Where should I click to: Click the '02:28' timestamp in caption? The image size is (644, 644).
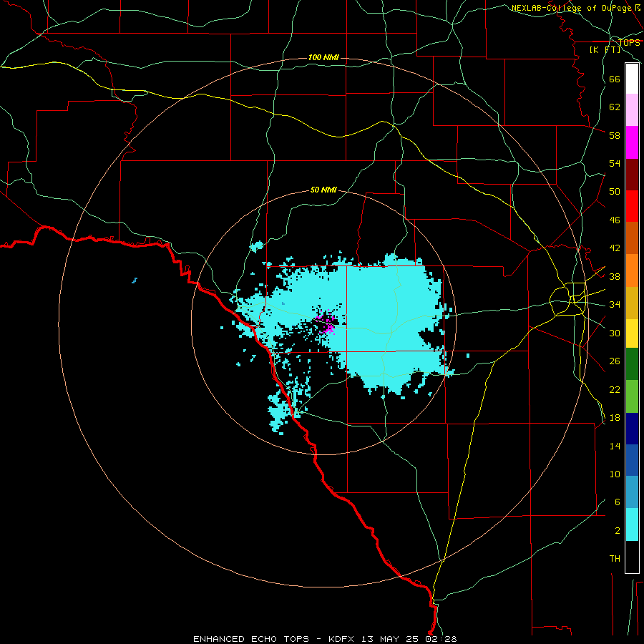[x=441, y=639]
